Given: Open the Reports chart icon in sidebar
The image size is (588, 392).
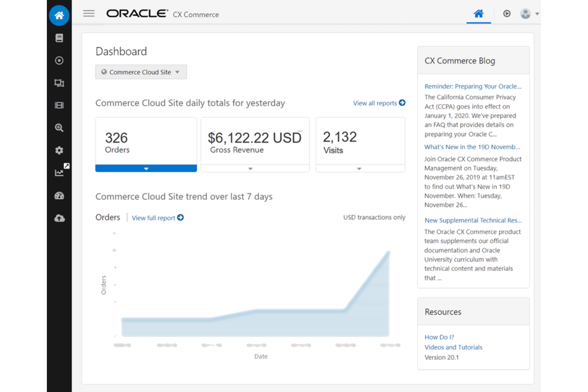Looking at the screenshot, I should click(59, 173).
